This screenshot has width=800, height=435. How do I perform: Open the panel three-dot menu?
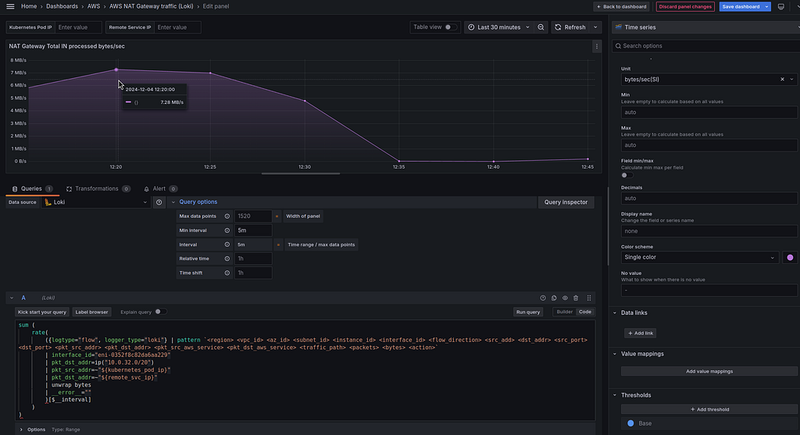596,46
